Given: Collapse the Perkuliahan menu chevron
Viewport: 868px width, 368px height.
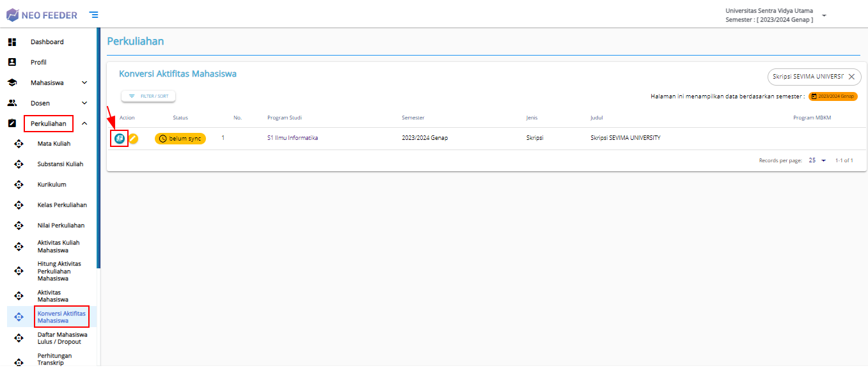Looking at the screenshot, I should (x=84, y=124).
